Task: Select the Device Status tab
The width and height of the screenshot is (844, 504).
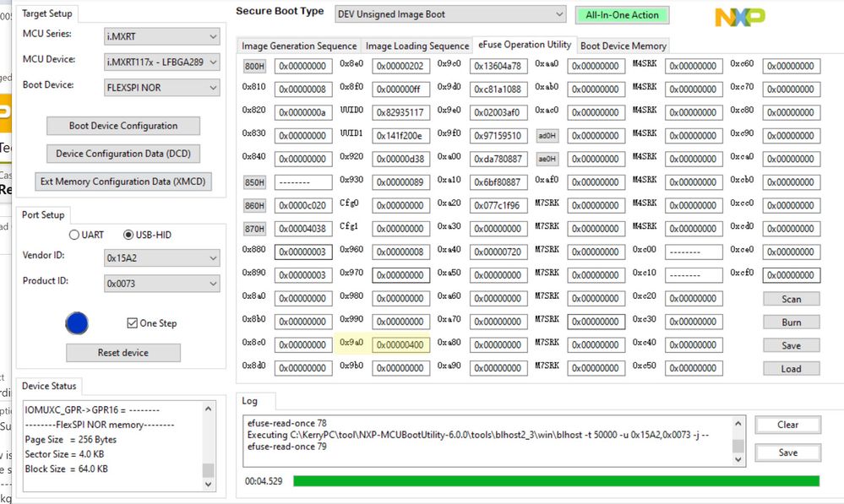Action: click(49, 386)
